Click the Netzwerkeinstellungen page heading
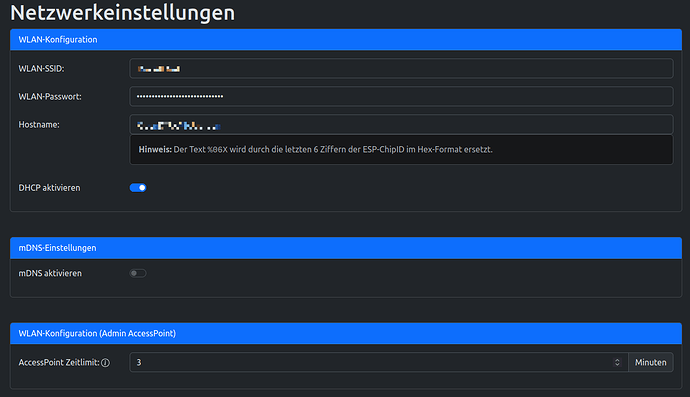 (123, 13)
